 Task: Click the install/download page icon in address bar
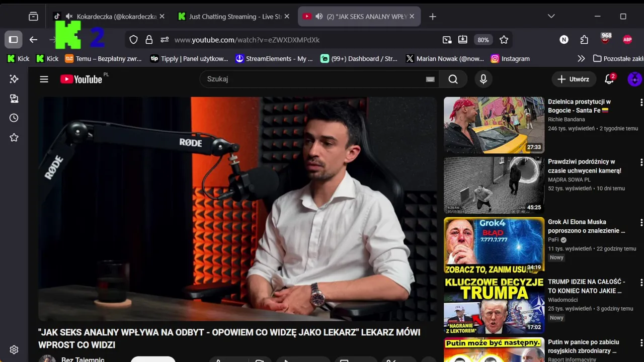point(463,40)
